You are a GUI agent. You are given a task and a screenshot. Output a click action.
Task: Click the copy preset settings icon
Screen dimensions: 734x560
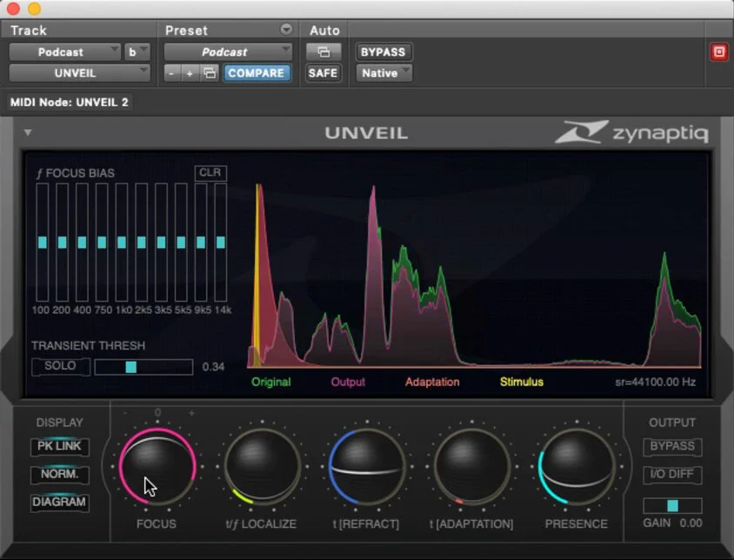click(x=210, y=73)
